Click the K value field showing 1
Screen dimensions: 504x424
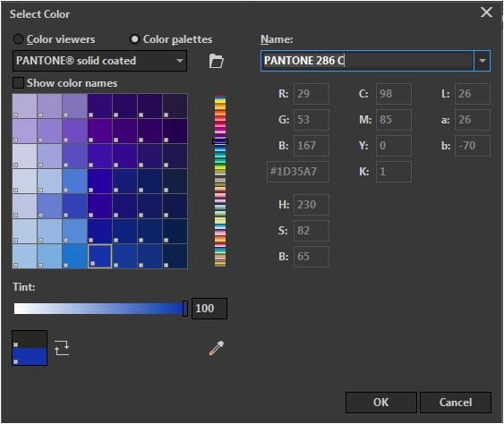[x=393, y=172]
